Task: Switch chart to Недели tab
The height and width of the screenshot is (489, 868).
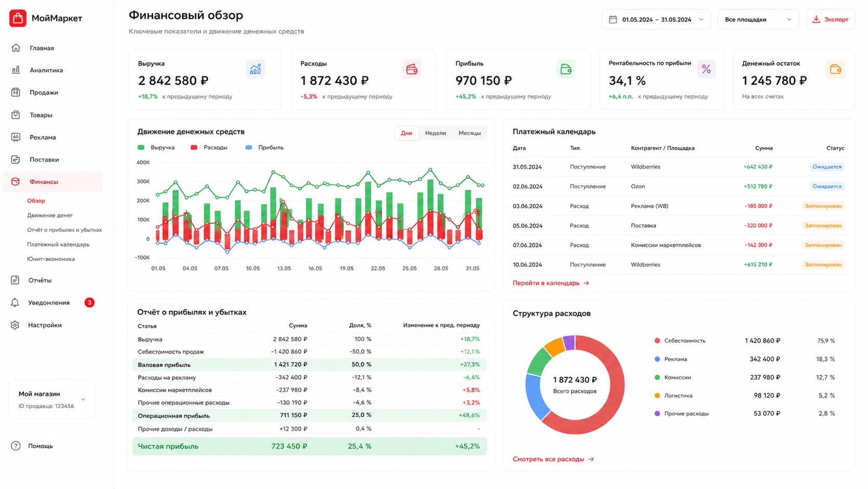Action: (436, 133)
